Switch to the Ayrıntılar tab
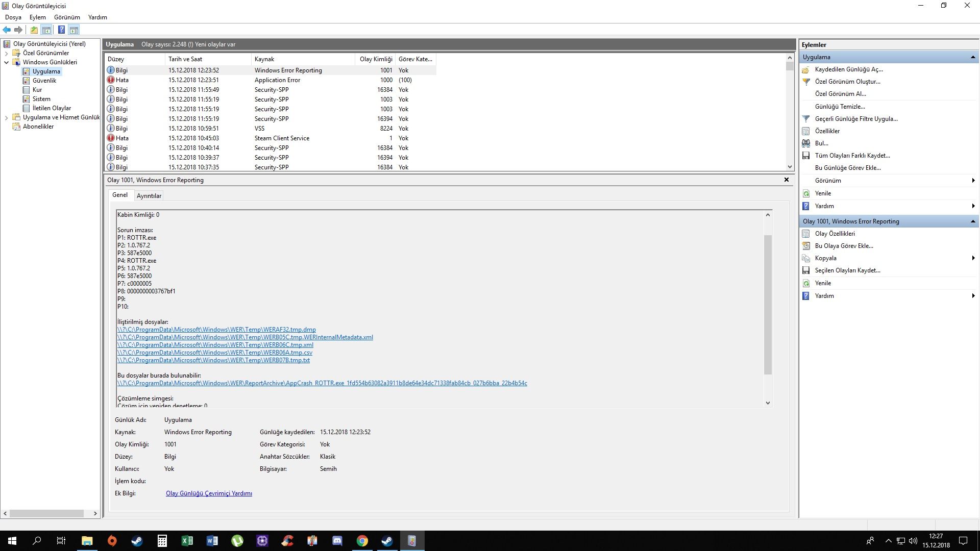Viewport: 980px width, 551px height. pyautogui.click(x=149, y=196)
